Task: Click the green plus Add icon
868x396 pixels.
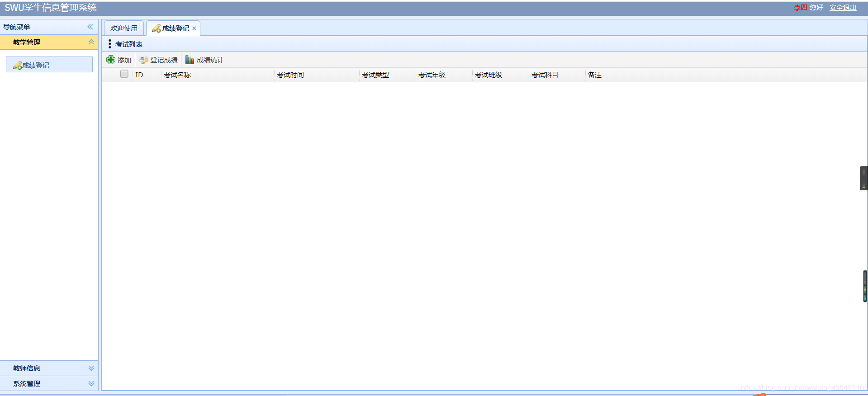Action: point(111,60)
